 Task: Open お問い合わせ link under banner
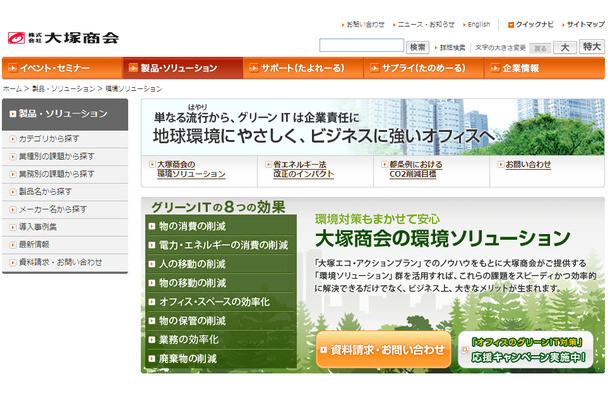pos(528,165)
